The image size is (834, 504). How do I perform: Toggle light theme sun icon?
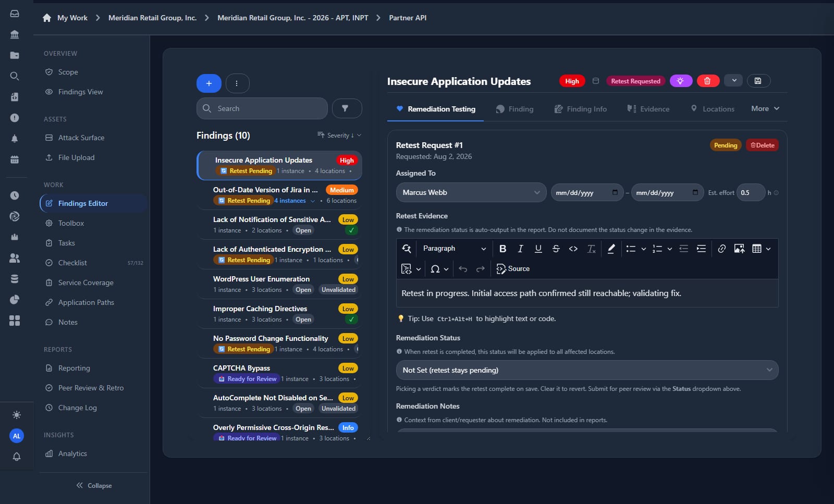click(17, 415)
